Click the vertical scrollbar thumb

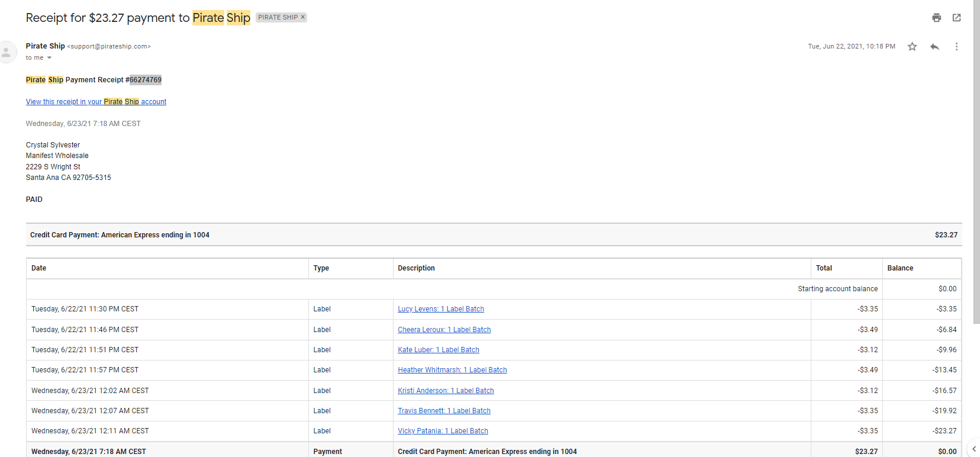976,162
